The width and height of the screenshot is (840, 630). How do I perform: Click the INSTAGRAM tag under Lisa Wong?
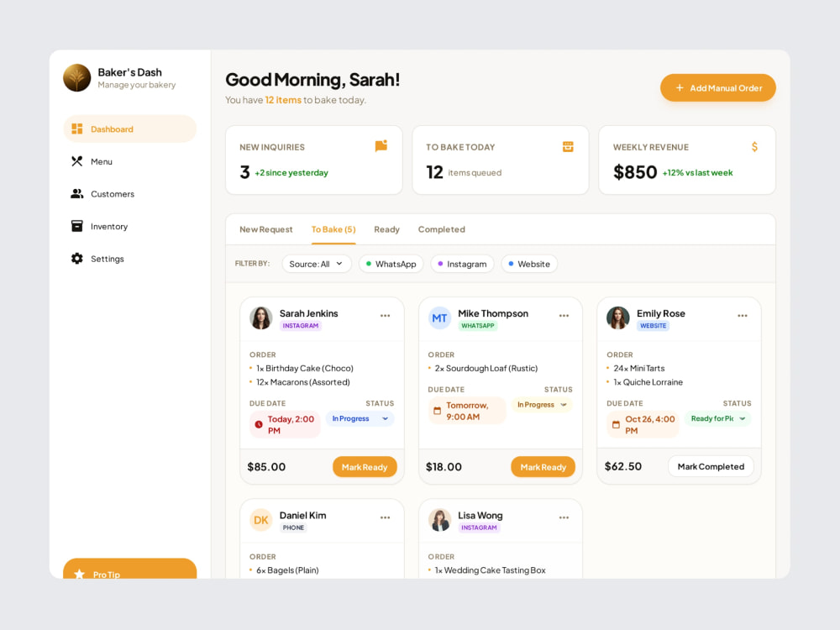[x=479, y=528]
